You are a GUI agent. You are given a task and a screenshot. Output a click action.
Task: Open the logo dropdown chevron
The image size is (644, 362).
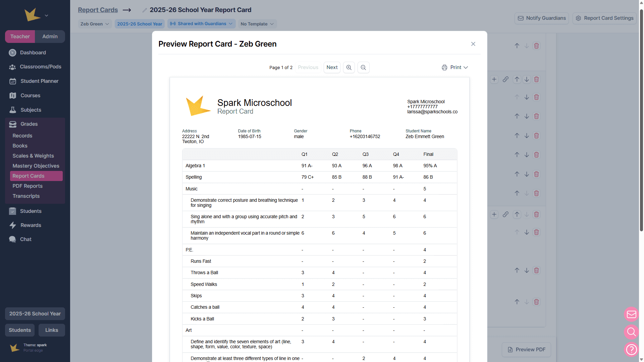pyautogui.click(x=46, y=15)
